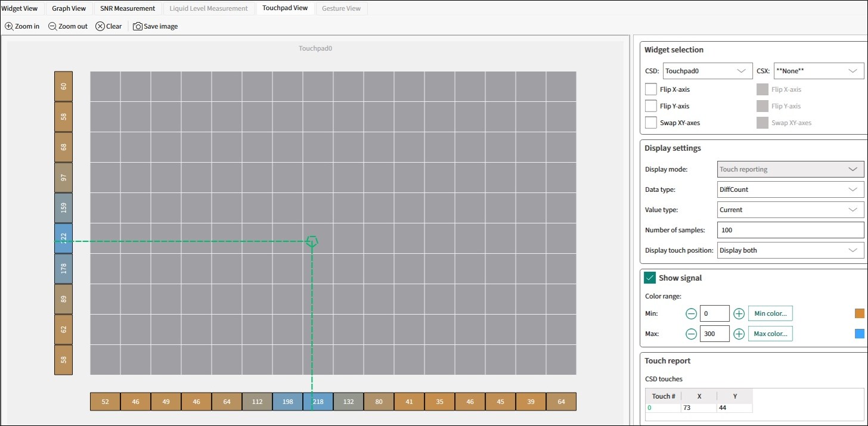The height and width of the screenshot is (426, 868).
Task: Open the Value type Current dropdown
Action: pyautogui.click(x=790, y=210)
